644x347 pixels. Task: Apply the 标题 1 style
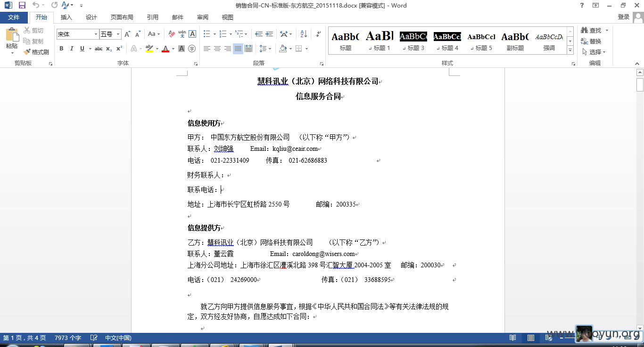[380, 41]
